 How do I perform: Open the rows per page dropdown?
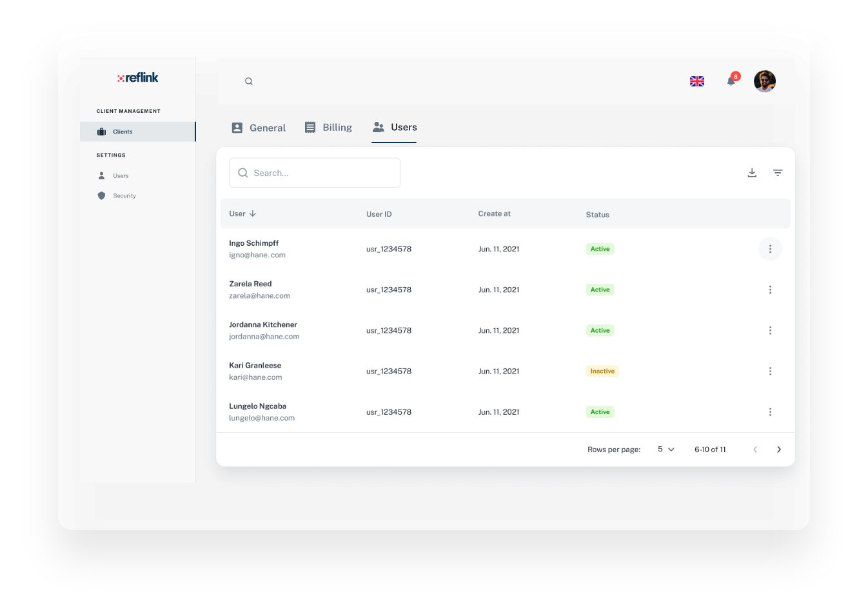(x=666, y=450)
